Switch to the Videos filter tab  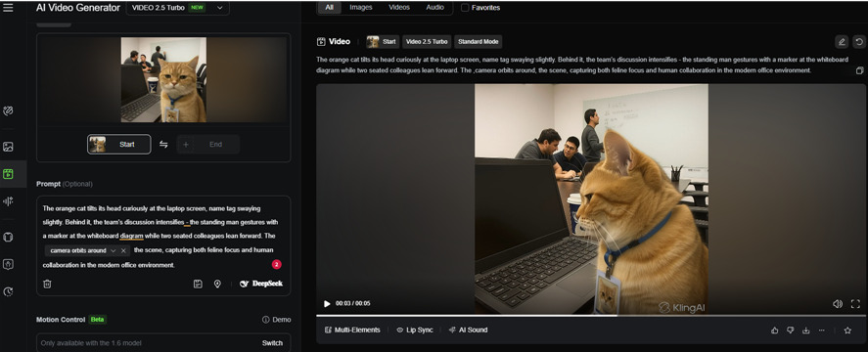(x=399, y=8)
